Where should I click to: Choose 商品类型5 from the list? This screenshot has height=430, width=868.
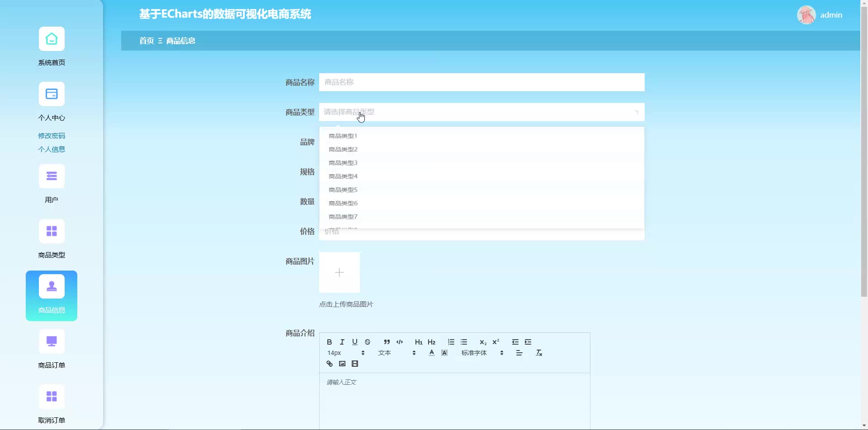point(481,190)
